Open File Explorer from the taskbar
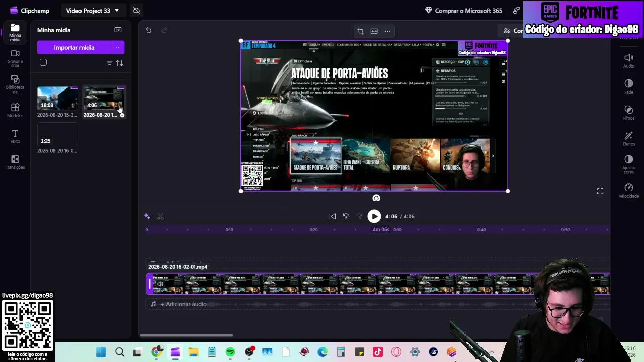Screen dimensions: 644x362 pos(193,352)
